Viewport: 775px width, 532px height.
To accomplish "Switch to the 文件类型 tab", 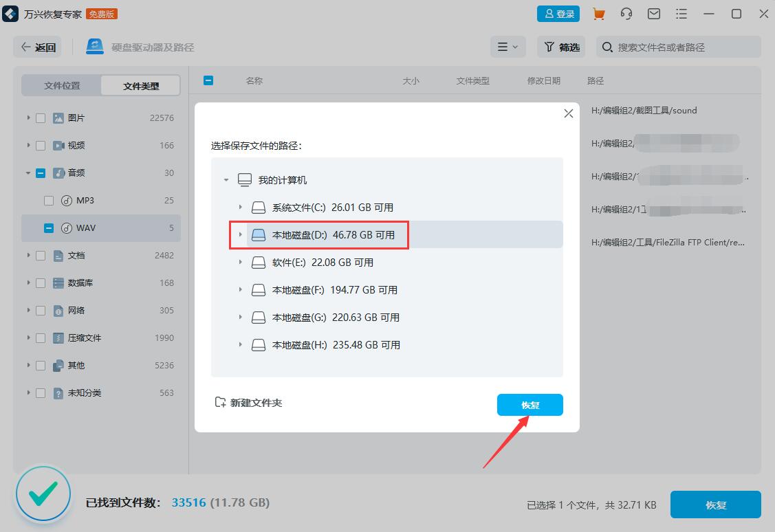I will [x=141, y=86].
